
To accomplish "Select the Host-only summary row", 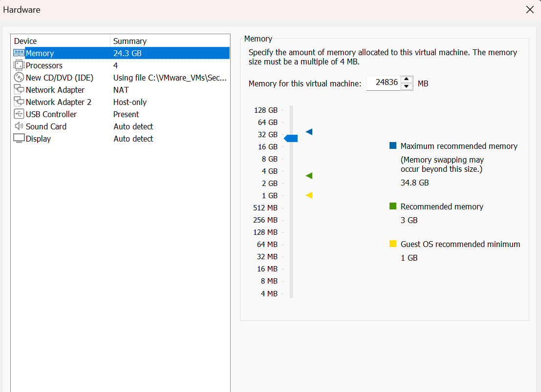I will click(130, 102).
